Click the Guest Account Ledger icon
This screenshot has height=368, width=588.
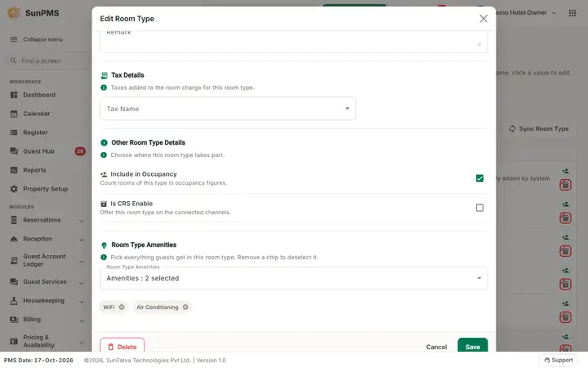14,260
